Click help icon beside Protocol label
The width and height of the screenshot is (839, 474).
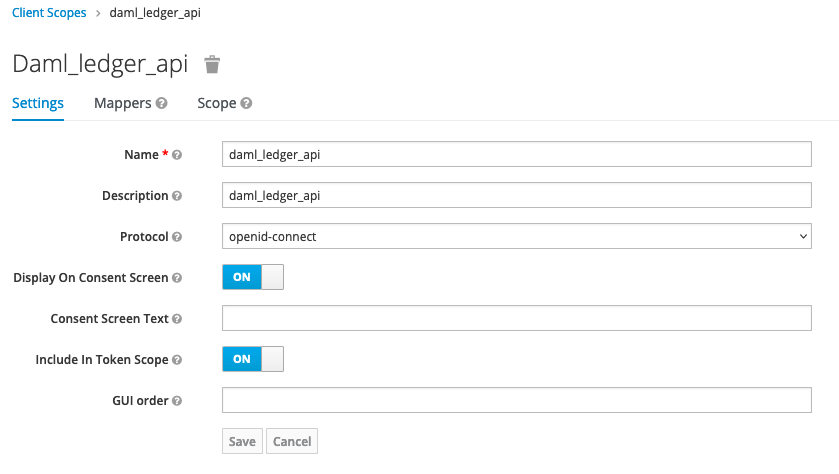click(x=177, y=237)
